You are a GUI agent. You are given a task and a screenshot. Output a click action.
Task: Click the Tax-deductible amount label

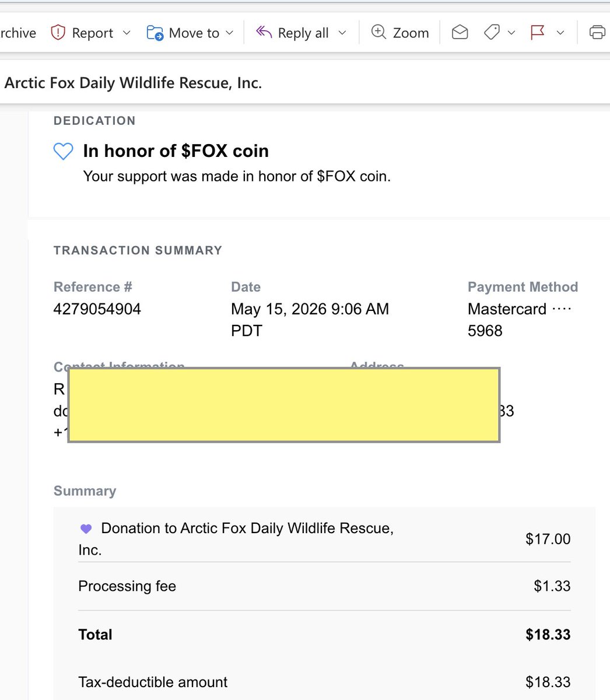click(153, 682)
